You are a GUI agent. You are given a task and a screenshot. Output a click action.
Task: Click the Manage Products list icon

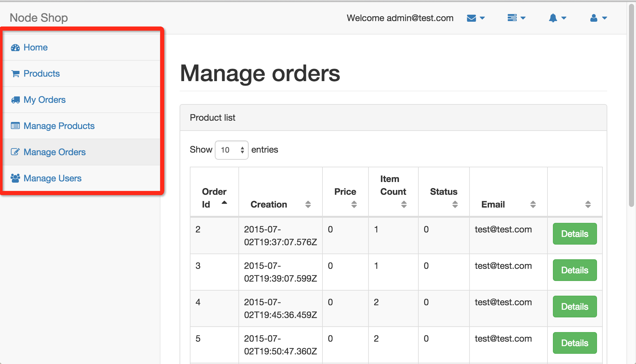coord(15,126)
